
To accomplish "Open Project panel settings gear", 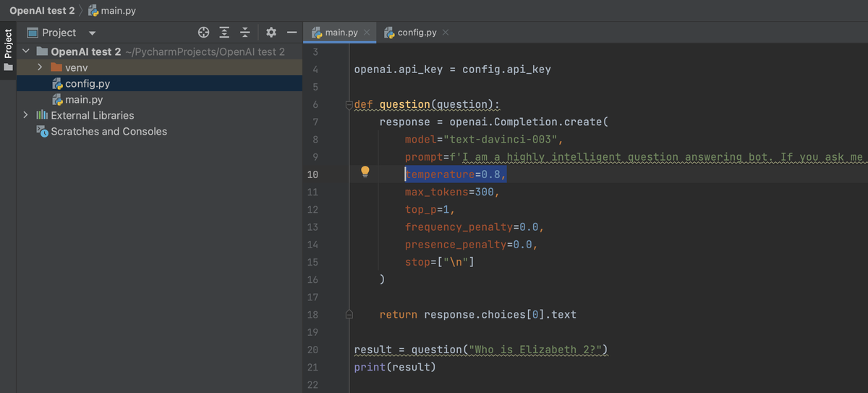I will (271, 33).
